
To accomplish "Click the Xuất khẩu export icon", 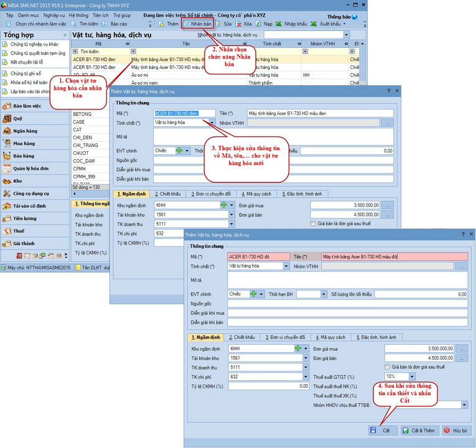I will tap(314, 24).
